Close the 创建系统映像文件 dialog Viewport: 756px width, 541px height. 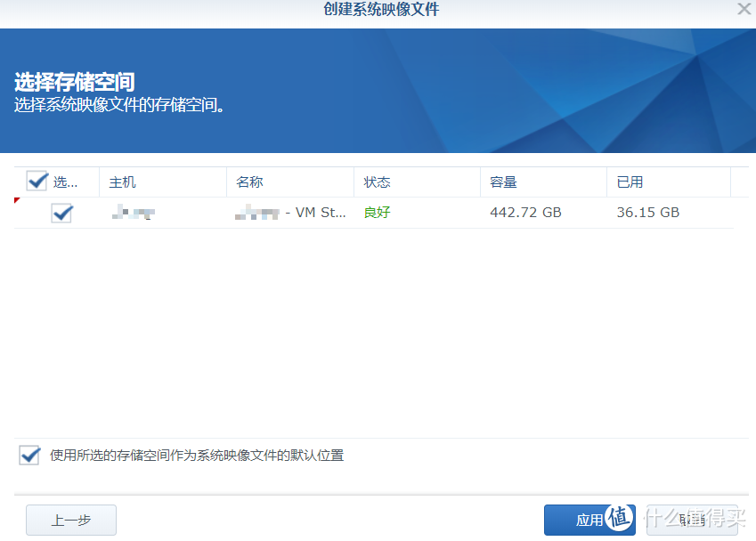point(744,10)
